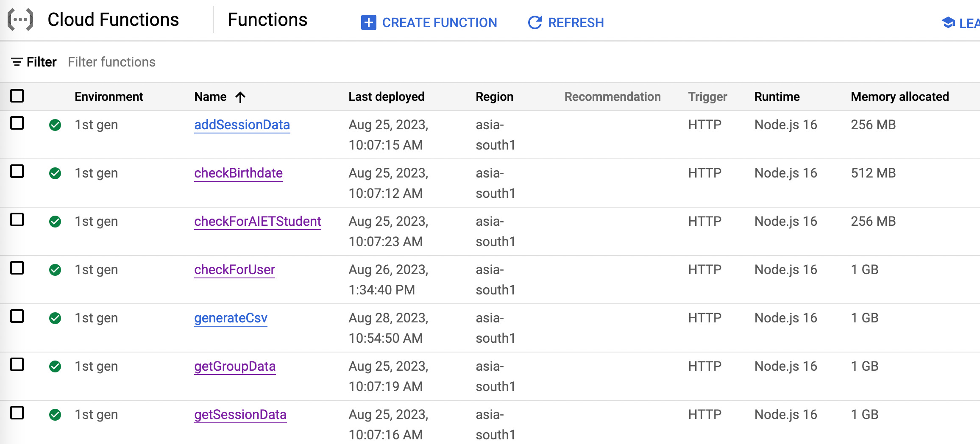The width and height of the screenshot is (980, 444).
Task: Select the generateCsv row checkbox
Action: pyautogui.click(x=17, y=316)
